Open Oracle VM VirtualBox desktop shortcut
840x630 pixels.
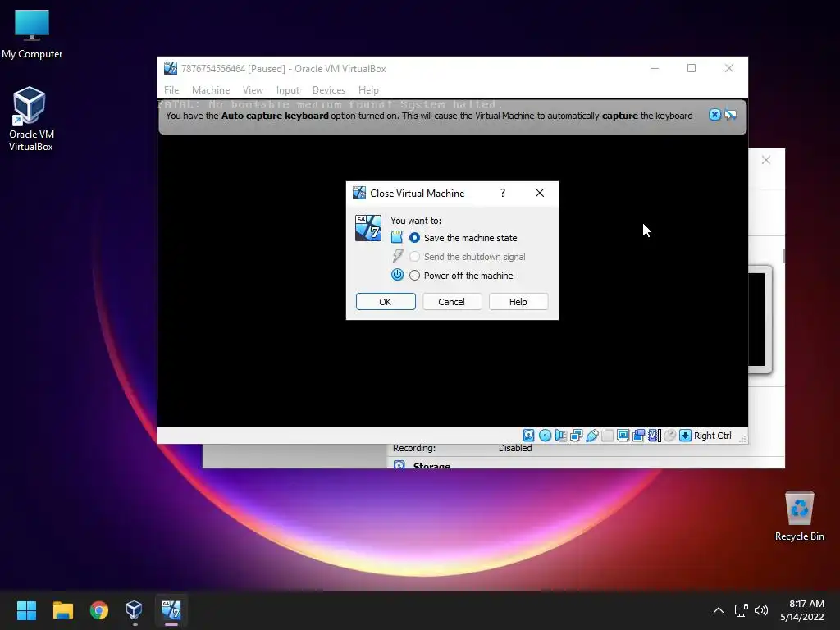click(x=30, y=119)
